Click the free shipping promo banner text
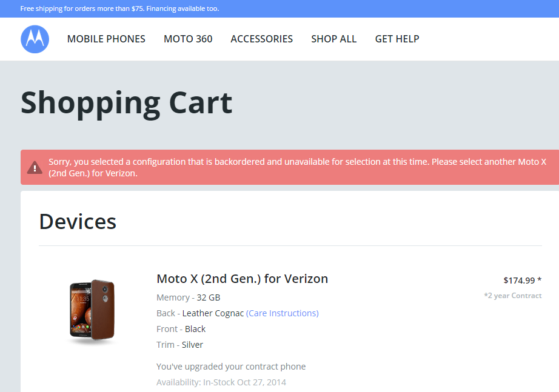Viewport: 559px width, 392px height. point(119,8)
